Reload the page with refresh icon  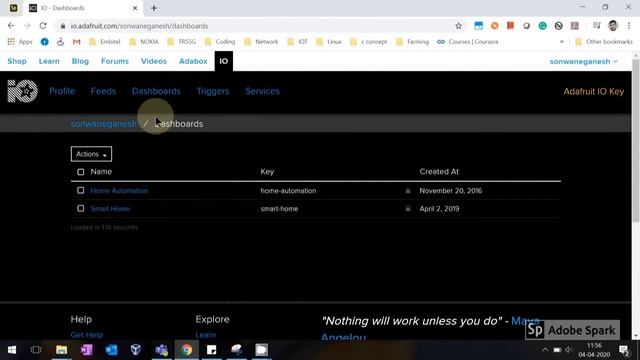43,26
